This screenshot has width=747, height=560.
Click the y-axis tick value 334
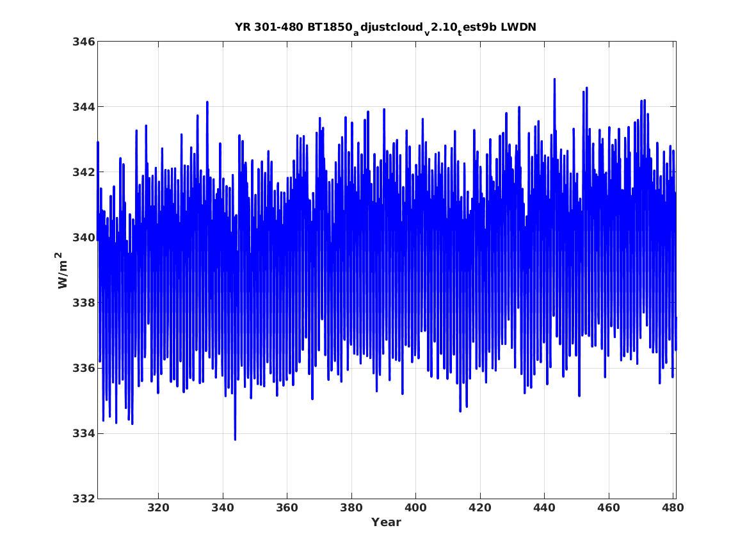[83, 434]
